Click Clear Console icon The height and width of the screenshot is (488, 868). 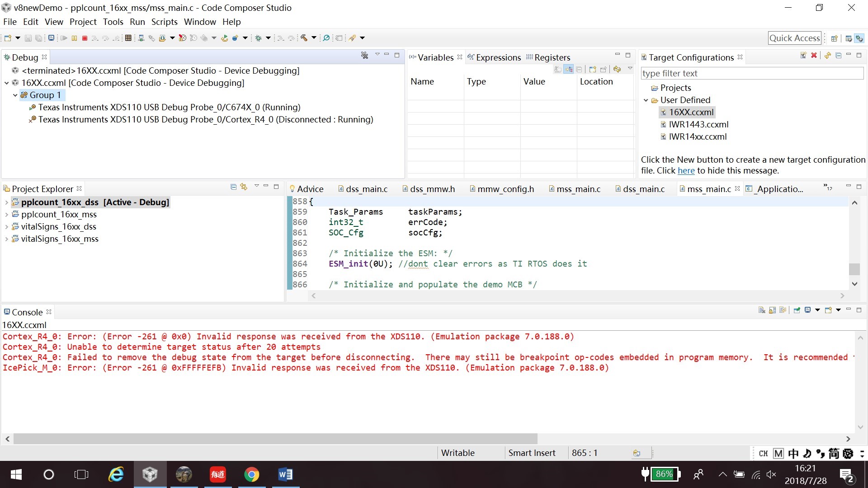[762, 310]
